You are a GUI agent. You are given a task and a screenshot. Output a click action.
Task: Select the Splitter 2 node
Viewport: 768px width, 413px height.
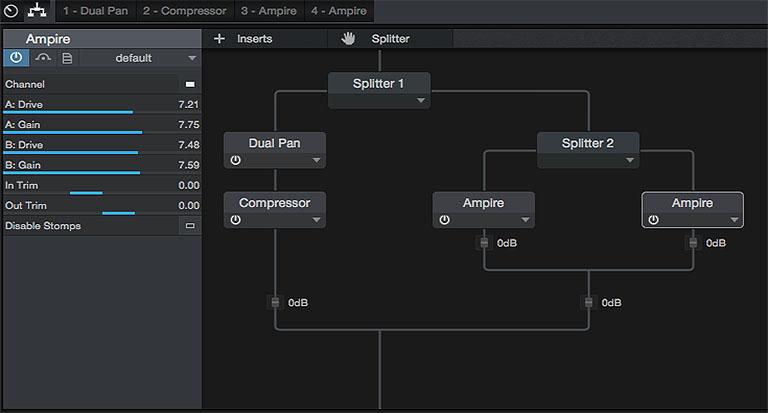(x=588, y=150)
